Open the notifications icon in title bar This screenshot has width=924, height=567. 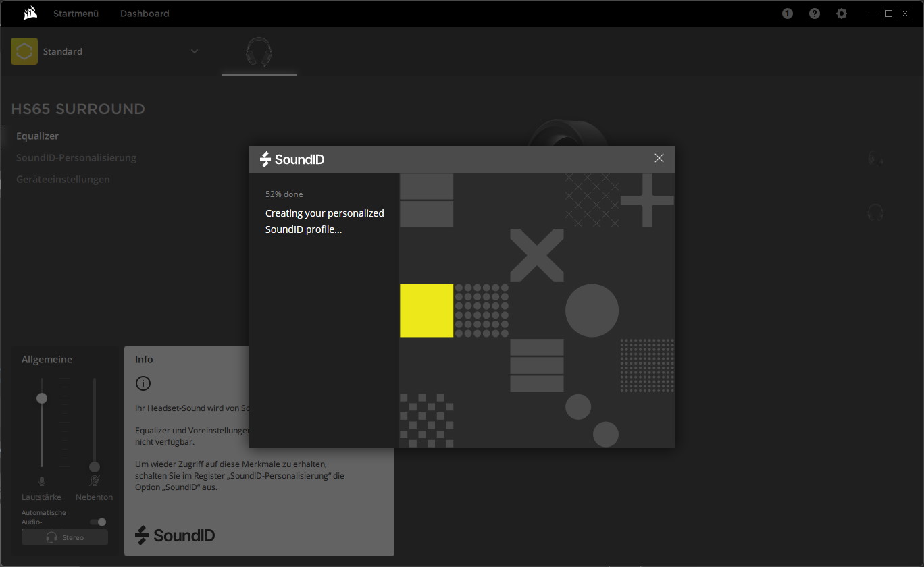[x=788, y=13]
